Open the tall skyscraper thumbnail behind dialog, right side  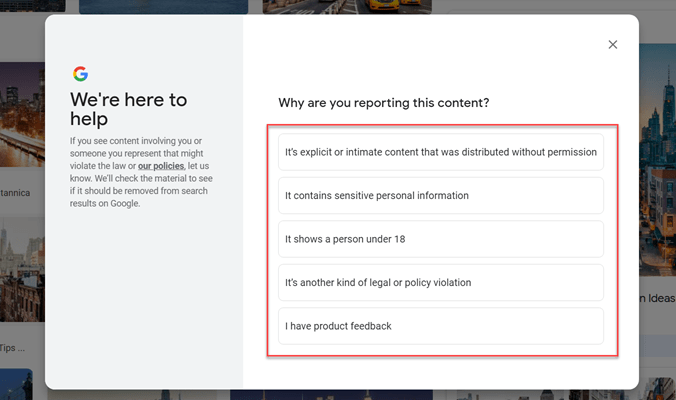(x=657, y=159)
